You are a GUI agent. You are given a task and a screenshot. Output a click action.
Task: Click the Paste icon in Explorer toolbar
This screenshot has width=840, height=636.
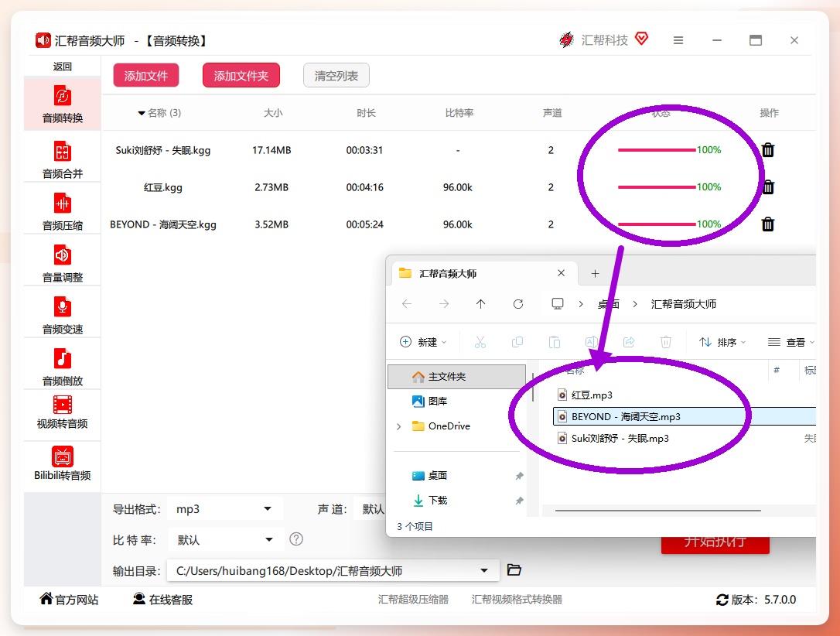pyautogui.click(x=555, y=342)
